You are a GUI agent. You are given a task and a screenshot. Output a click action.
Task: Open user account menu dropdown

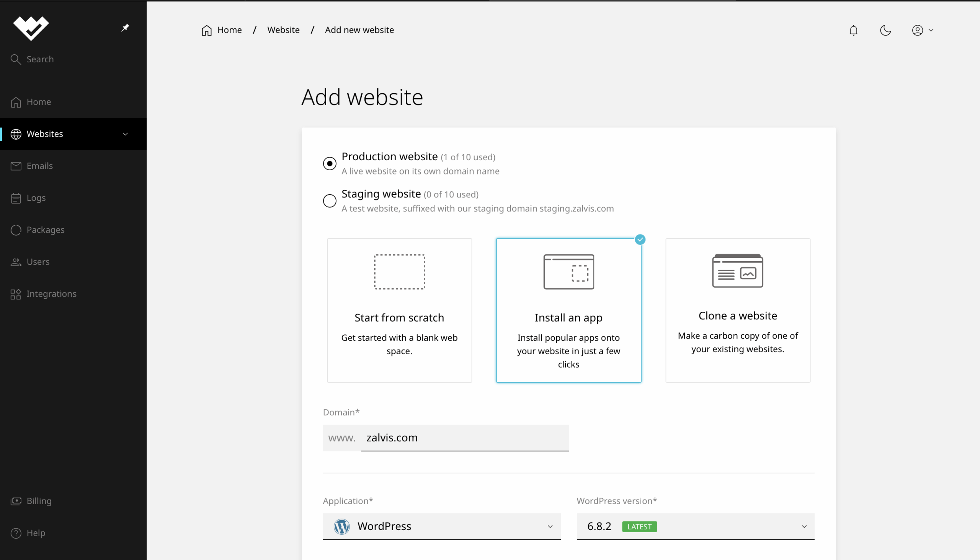[922, 30]
